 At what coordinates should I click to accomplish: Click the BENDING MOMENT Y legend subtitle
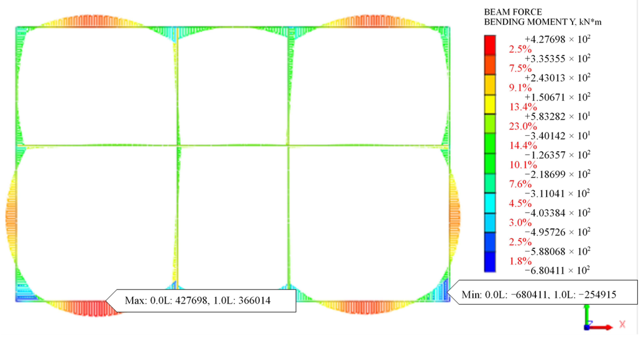tap(543, 22)
